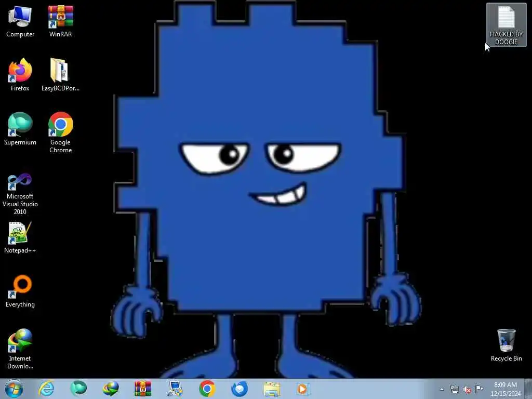The height and width of the screenshot is (399, 532).
Task: Launch Supermium from the taskbar
Action: point(78,389)
